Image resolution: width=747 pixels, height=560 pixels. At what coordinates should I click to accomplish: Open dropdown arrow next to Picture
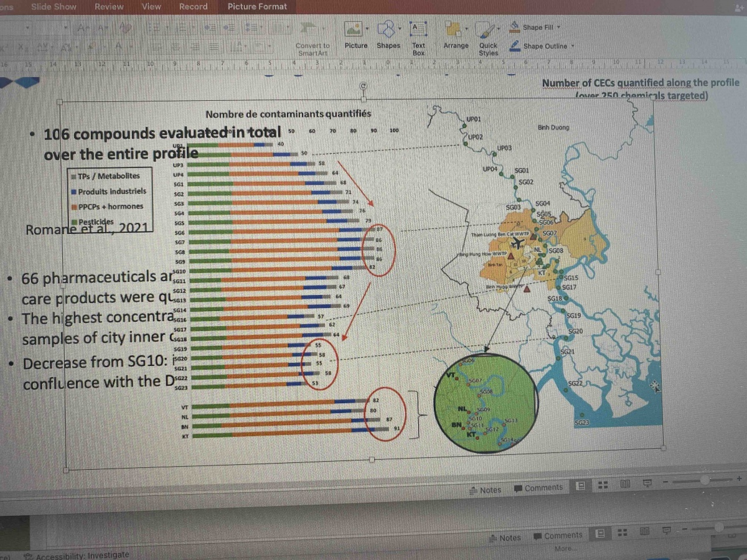368,29
